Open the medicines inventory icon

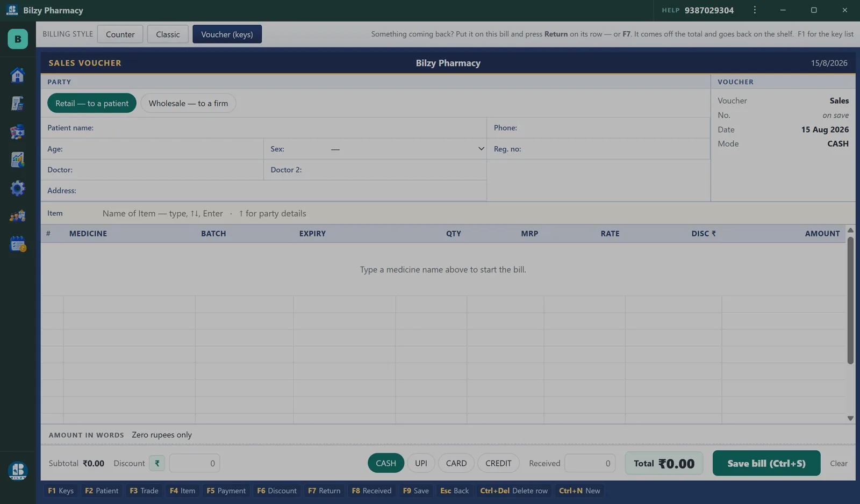18,132
